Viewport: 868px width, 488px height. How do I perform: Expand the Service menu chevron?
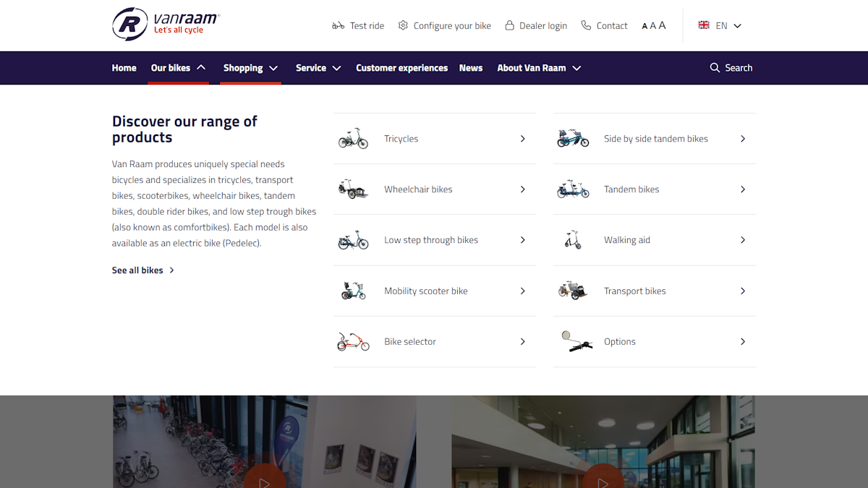(337, 68)
